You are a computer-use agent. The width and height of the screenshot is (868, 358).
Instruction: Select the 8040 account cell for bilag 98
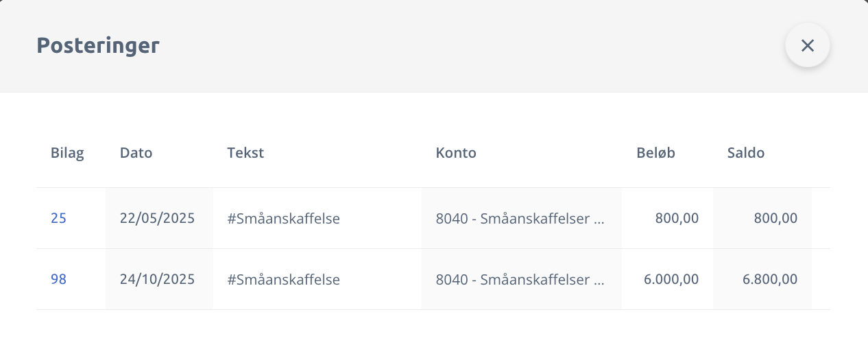(x=520, y=280)
